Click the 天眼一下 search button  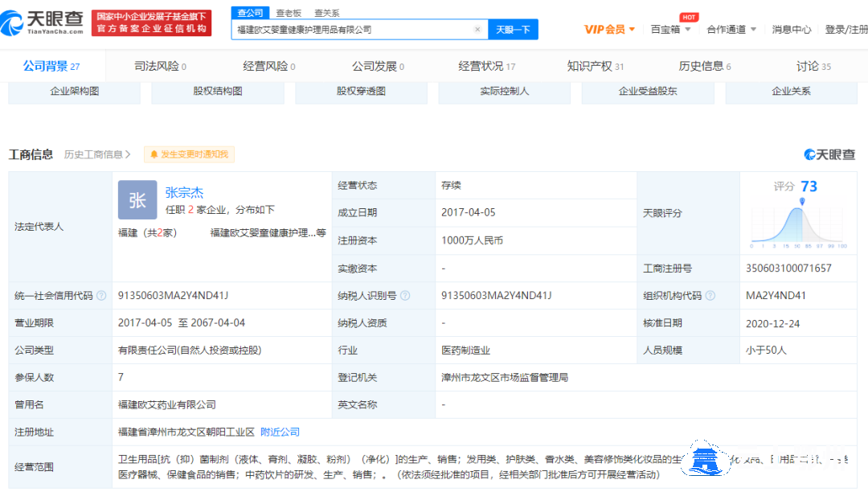click(x=513, y=30)
